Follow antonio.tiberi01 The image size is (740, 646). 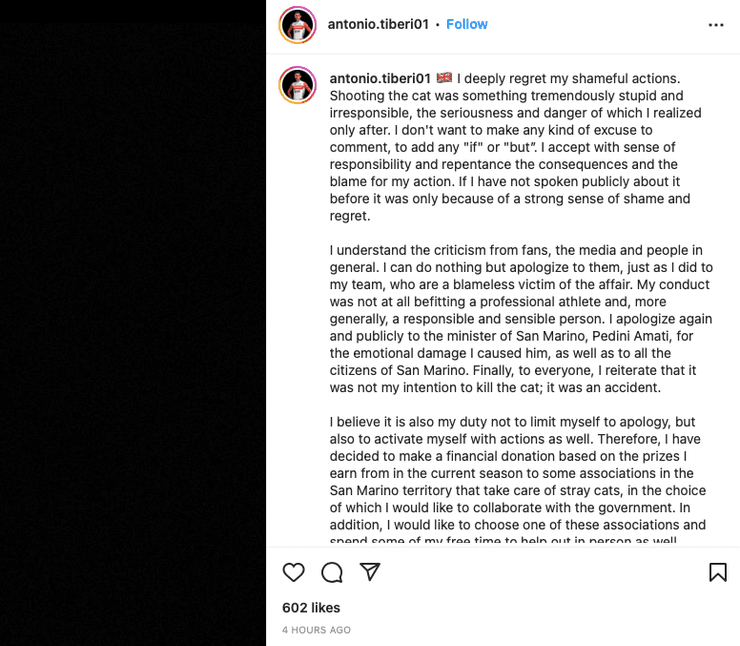(x=467, y=24)
